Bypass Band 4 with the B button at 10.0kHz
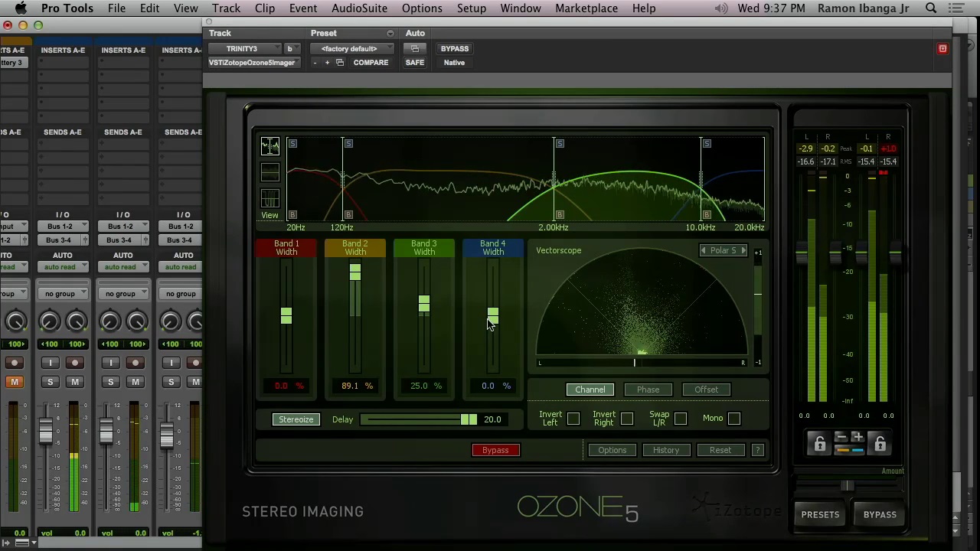 [x=707, y=215]
